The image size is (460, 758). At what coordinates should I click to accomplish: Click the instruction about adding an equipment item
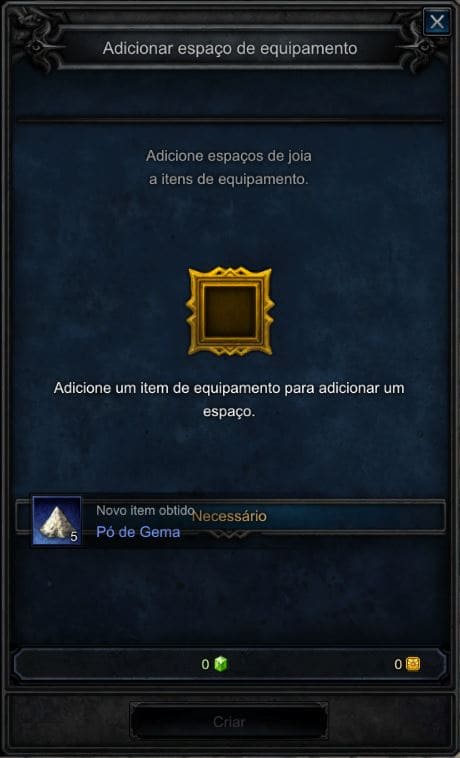point(229,401)
